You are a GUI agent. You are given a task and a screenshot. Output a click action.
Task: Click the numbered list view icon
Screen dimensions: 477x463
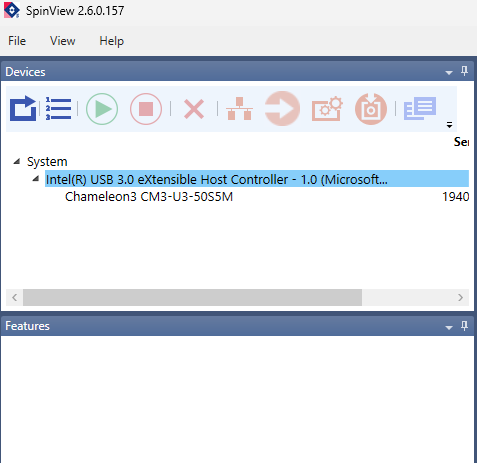58,109
